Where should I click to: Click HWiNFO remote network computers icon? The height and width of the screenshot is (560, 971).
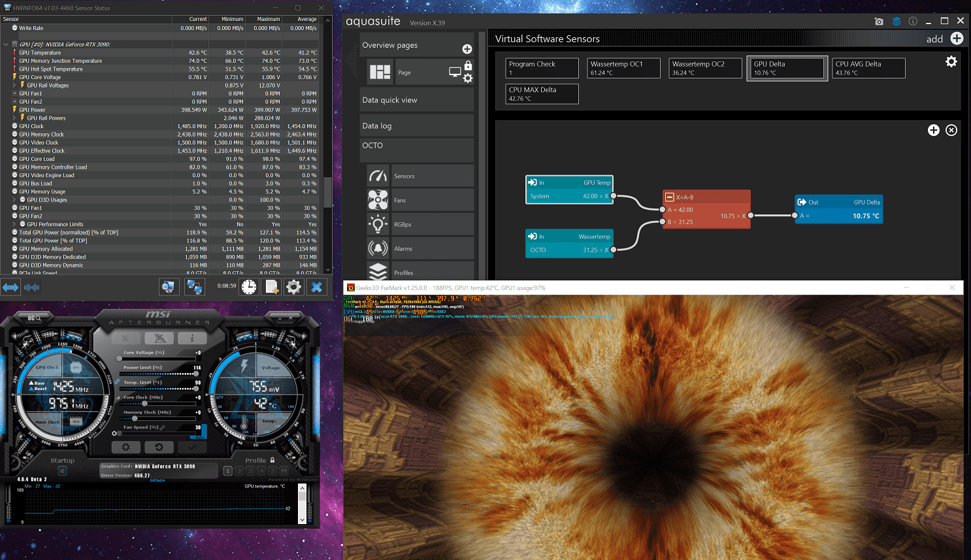[194, 286]
